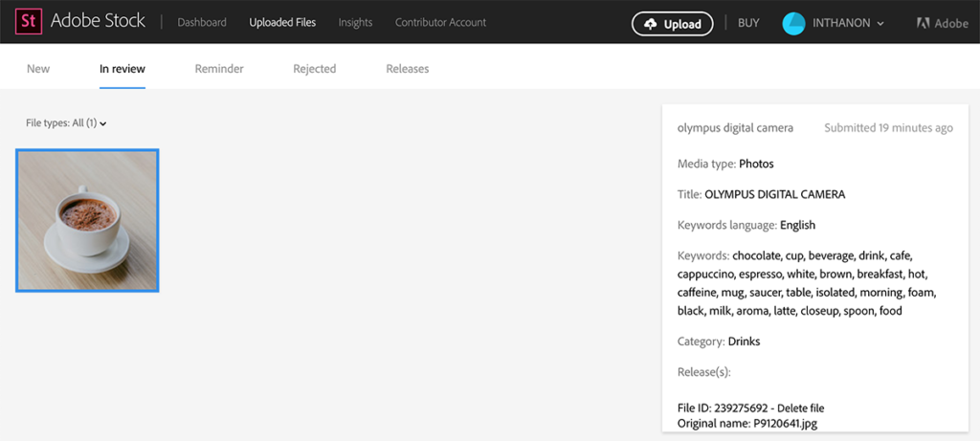
Task: Click the cloud upload icon
Action: click(652, 24)
